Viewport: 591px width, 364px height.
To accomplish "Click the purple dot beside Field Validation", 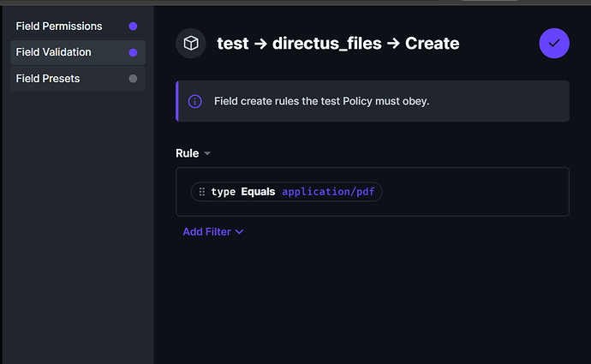I will (133, 53).
